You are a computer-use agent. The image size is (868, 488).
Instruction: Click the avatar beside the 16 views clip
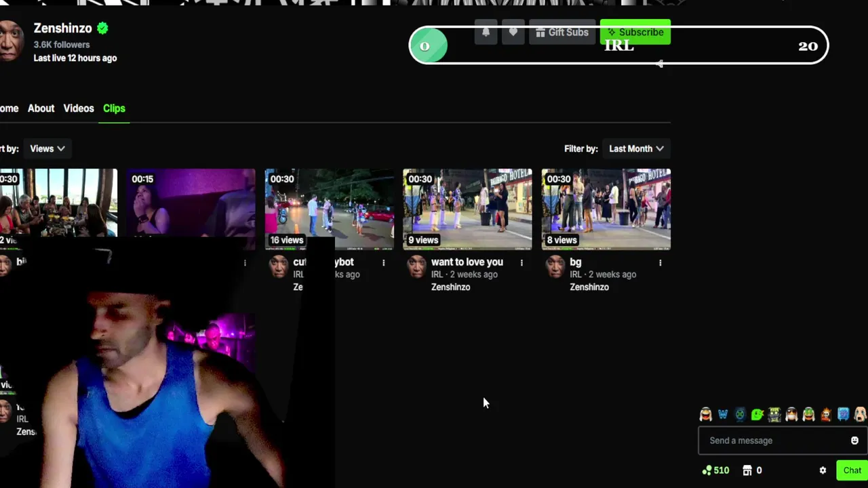(x=278, y=267)
